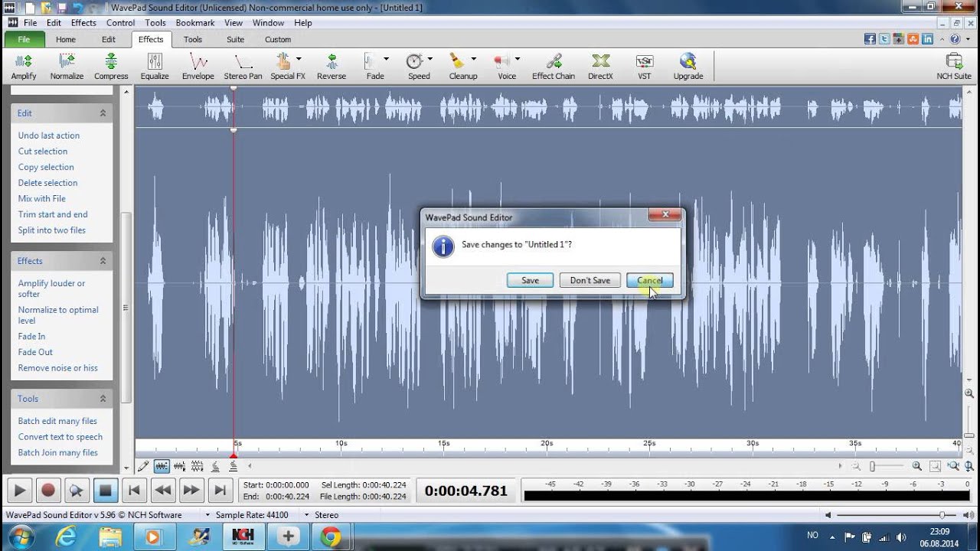Click the Undo last action link
This screenshot has height=551, width=980.
[49, 135]
